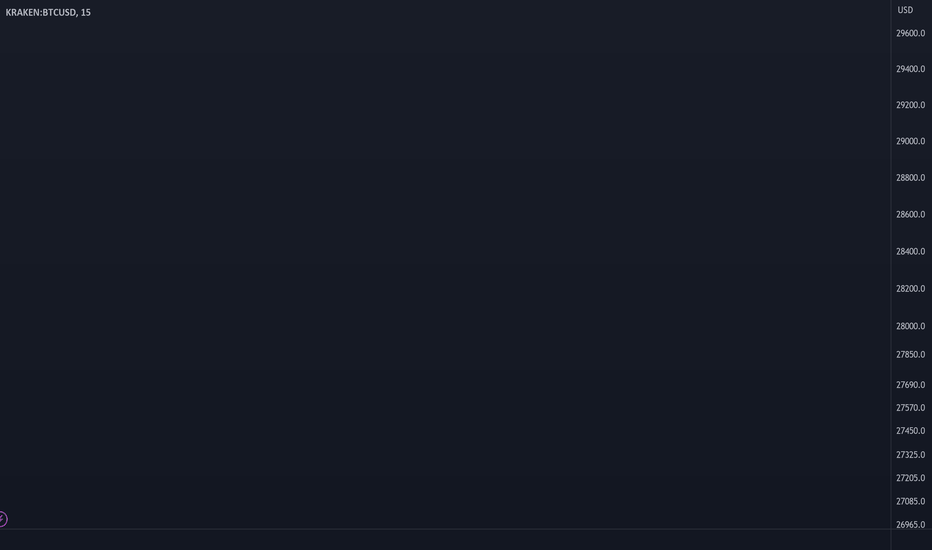The image size is (932, 550).
Task: Click the 28200.0 price label
Action: 910,288
